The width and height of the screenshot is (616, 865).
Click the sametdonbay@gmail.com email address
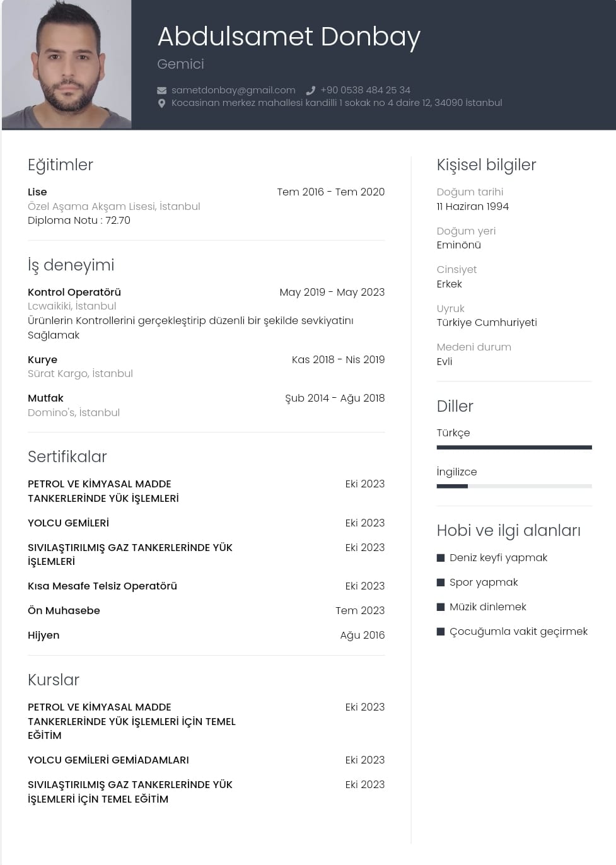pyautogui.click(x=233, y=90)
